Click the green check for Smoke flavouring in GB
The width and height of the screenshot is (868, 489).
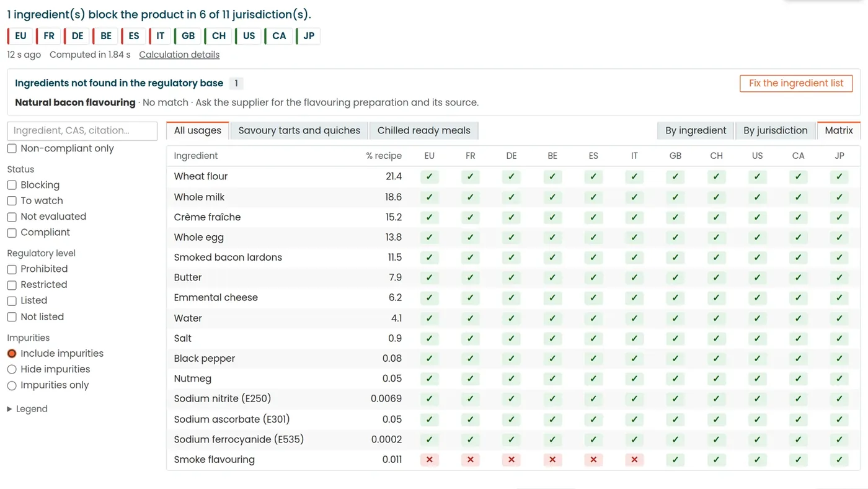click(675, 460)
